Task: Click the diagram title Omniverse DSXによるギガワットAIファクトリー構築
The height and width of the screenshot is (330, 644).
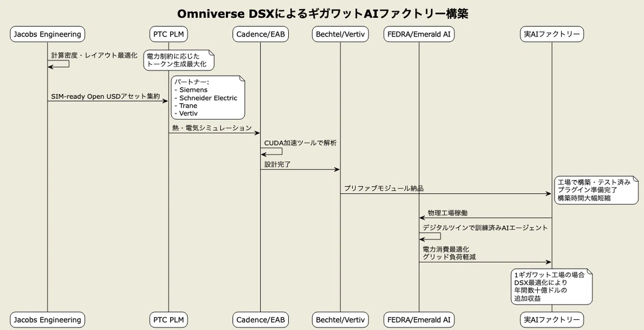Action: tap(322, 13)
